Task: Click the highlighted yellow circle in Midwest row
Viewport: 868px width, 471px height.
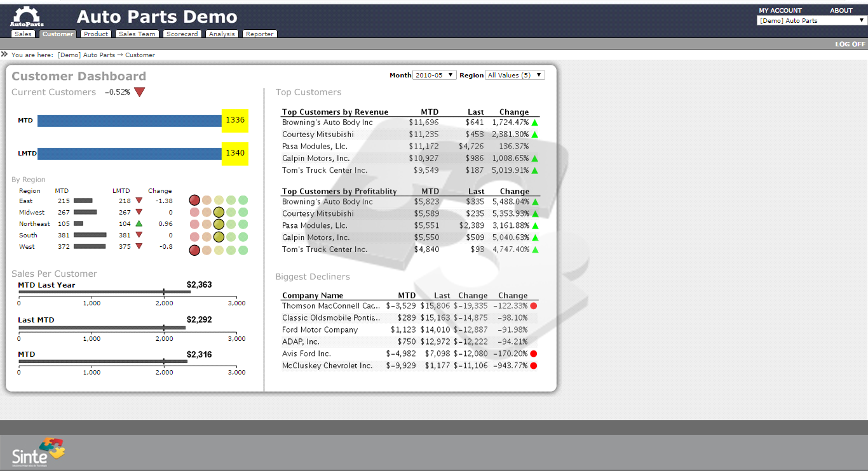Action: pos(219,212)
